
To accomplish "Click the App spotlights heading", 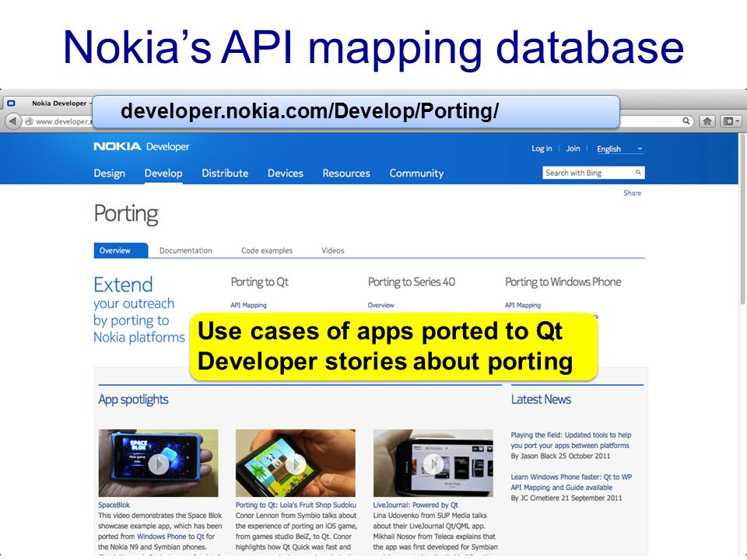I will click(133, 400).
